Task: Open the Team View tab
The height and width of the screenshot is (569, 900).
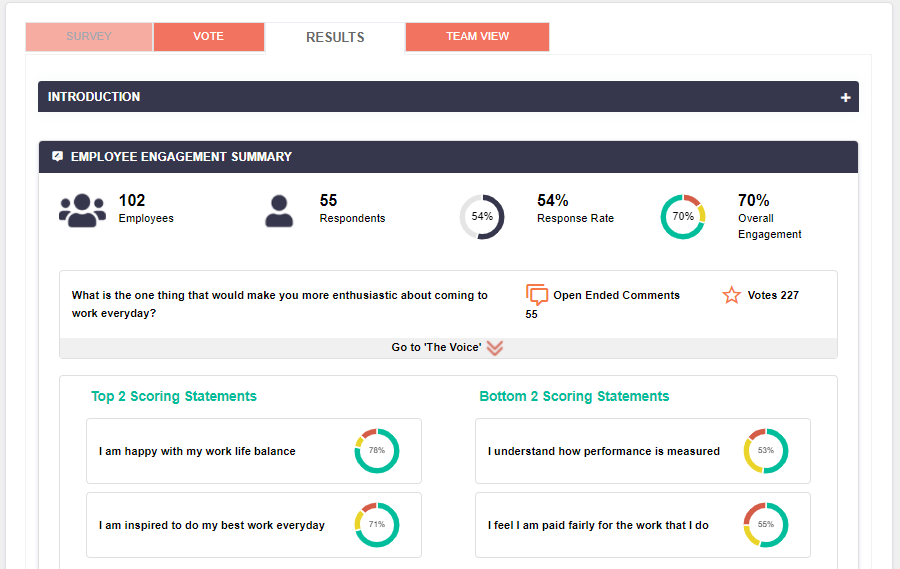Action: pos(477,37)
